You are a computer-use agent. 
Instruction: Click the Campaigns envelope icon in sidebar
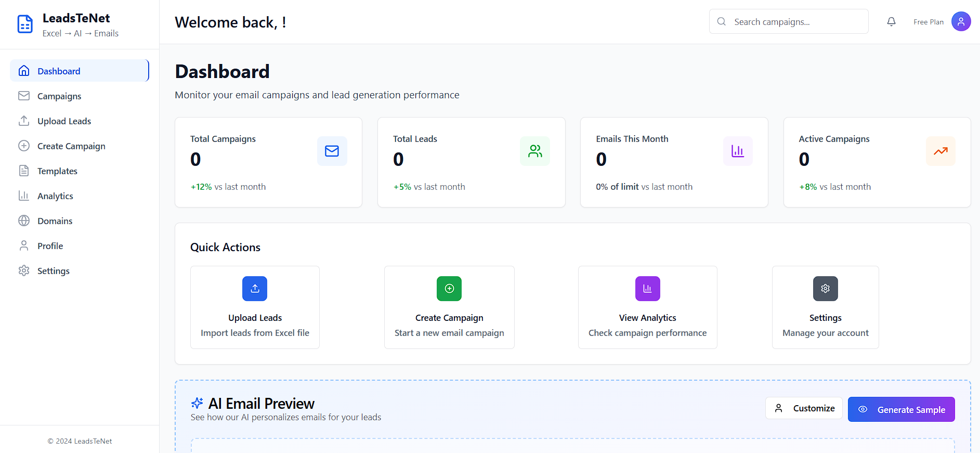pyautogui.click(x=24, y=96)
